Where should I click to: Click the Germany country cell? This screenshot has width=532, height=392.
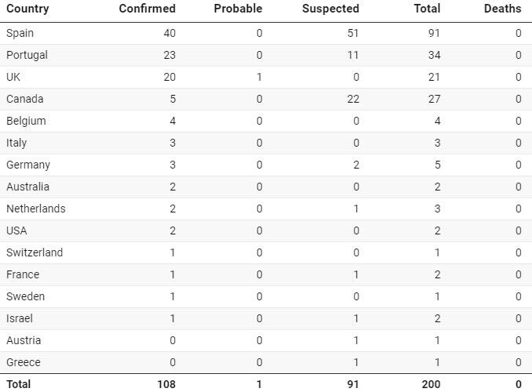tap(28, 165)
